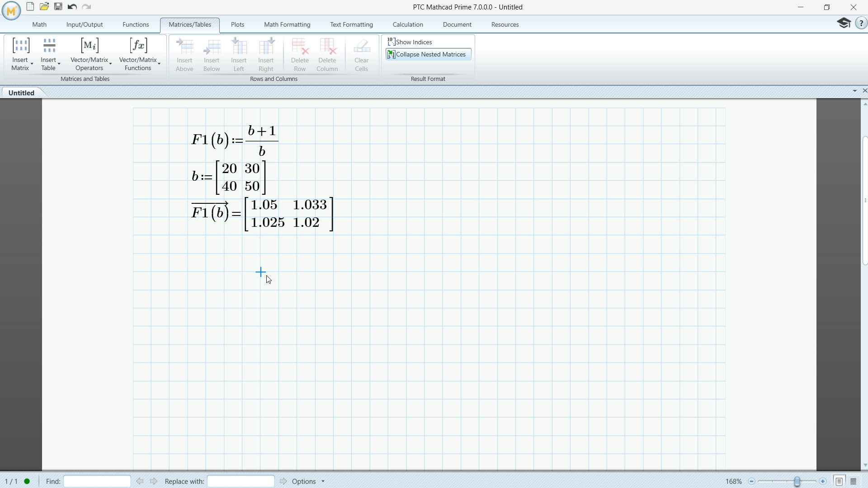This screenshot has height=488, width=868.
Task: Click the Mathcad application menu button
Action: point(11,11)
